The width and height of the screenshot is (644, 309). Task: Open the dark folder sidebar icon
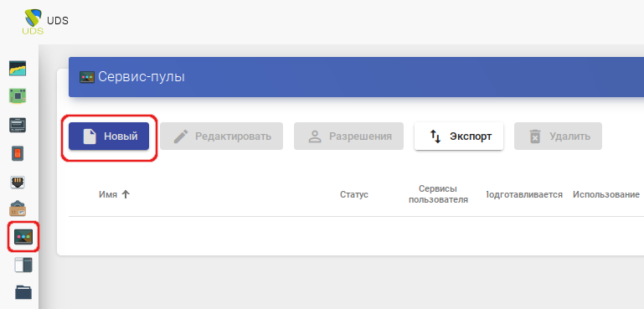tap(23, 292)
